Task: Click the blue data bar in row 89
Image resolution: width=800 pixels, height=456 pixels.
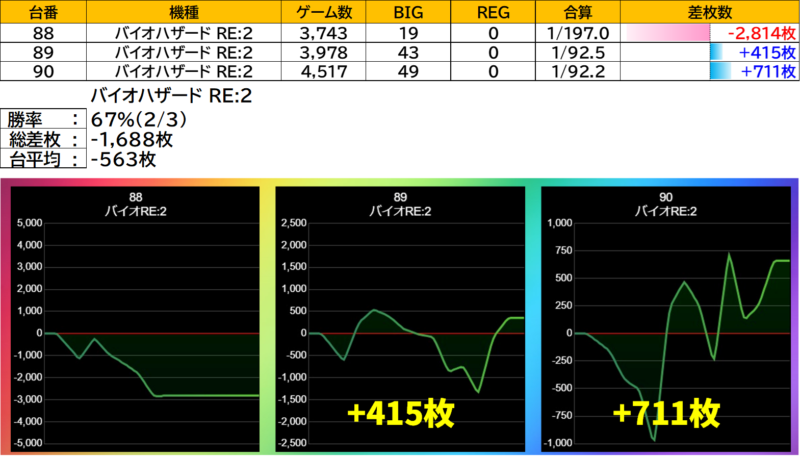Action: click(716, 53)
